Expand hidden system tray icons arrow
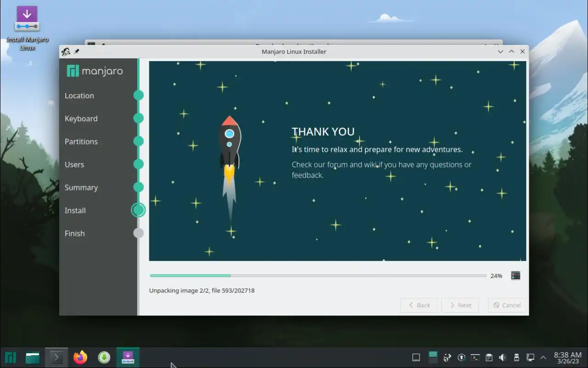Image resolution: width=588 pixels, height=368 pixels. (543, 357)
